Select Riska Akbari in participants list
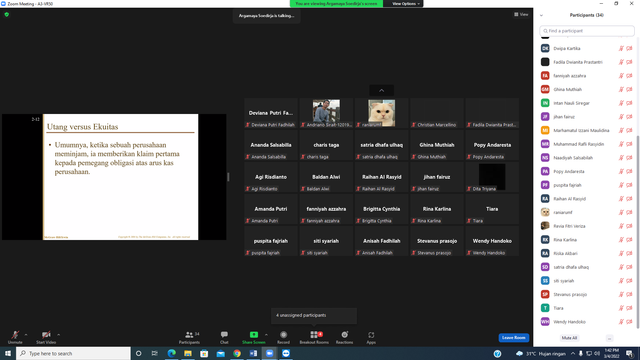 click(587, 253)
